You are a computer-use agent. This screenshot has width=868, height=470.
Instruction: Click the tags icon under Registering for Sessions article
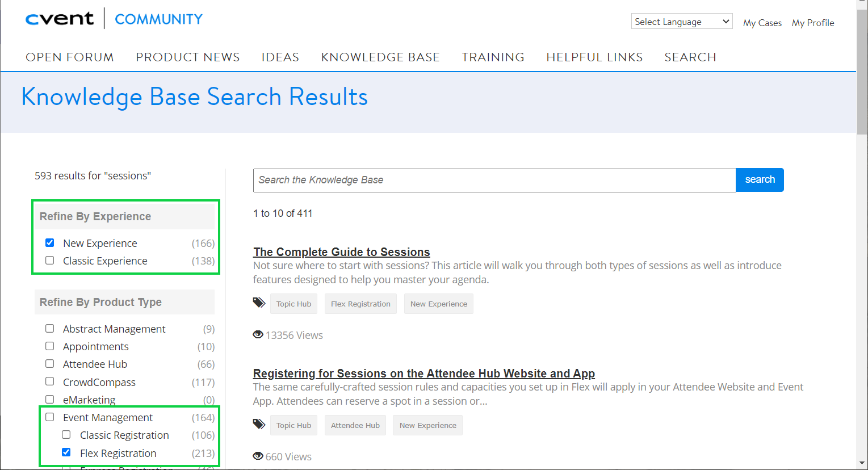[259, 424]
